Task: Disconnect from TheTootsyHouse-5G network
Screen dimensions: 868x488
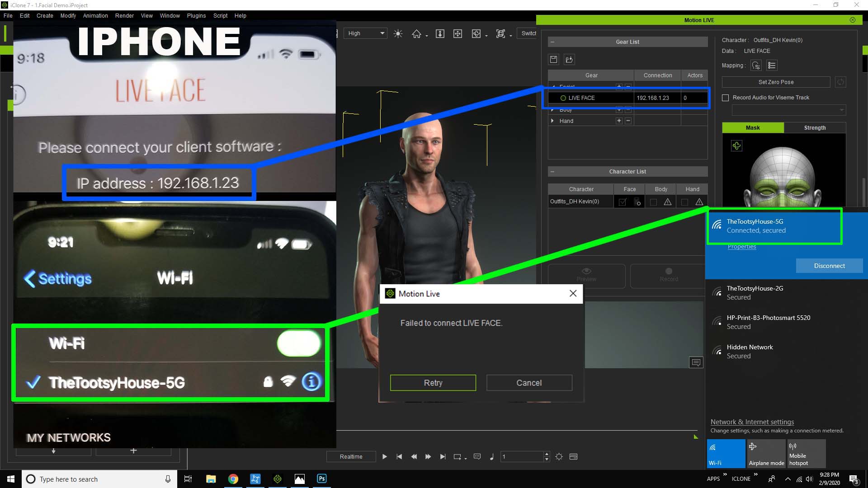Action: click(829, 266)
